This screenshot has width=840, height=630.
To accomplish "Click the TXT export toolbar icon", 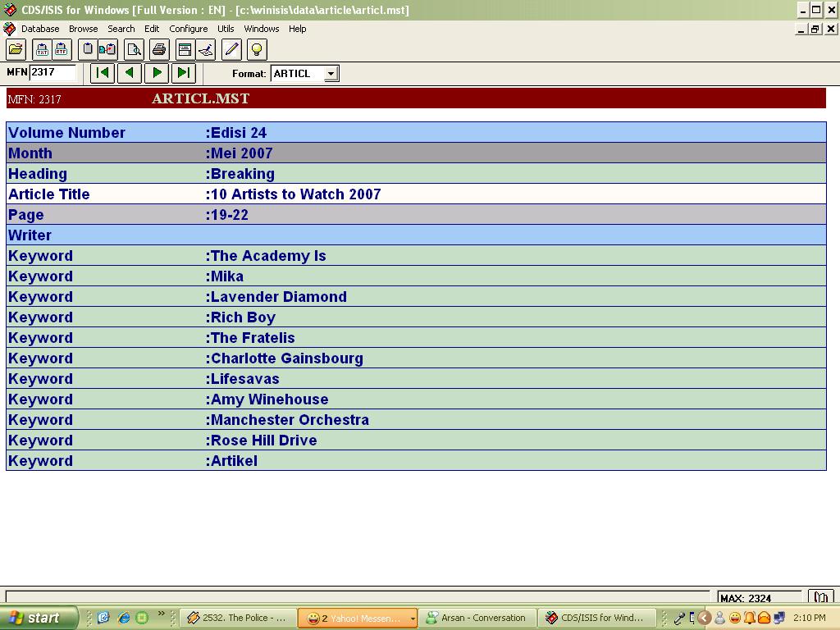I will [42, 50].
